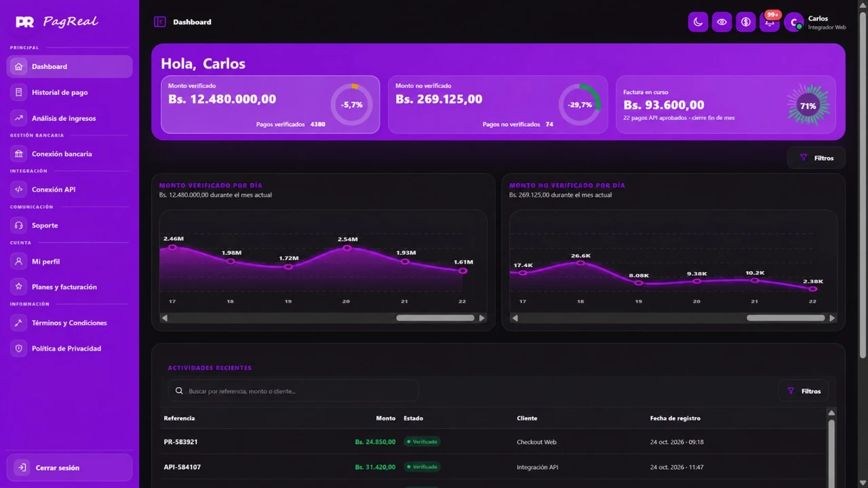Click Verificado badge in PR-583921 row

pos(422,442)
